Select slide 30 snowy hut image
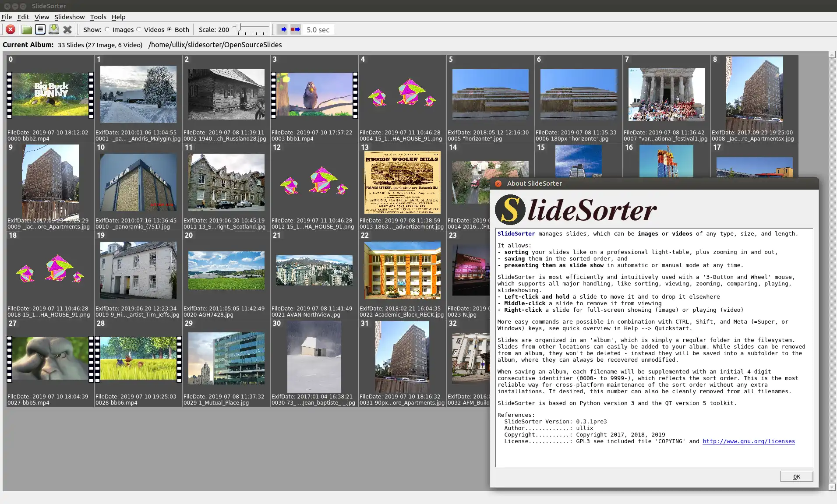This screenshot has height=504, width=837. click(x=314, y=357)
